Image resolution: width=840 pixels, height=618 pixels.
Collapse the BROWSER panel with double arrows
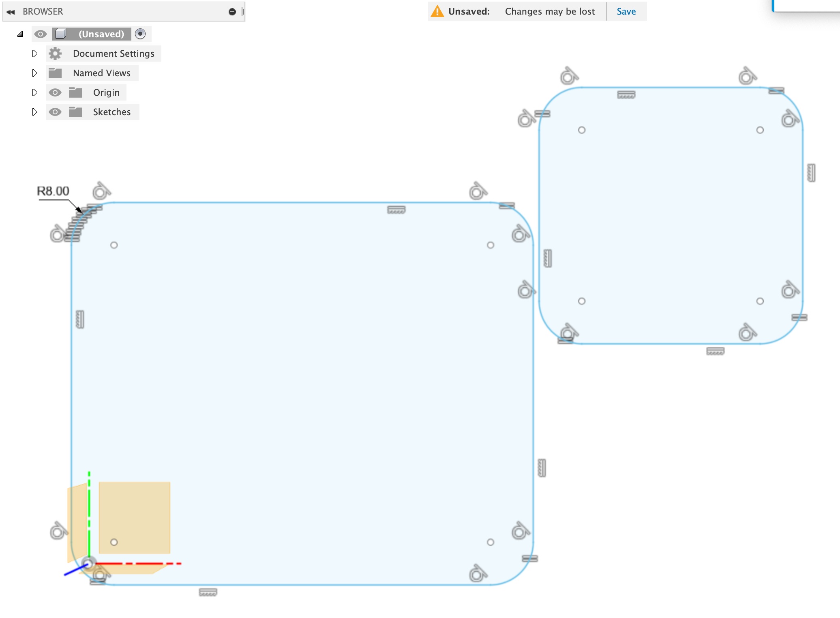[11, 12]
